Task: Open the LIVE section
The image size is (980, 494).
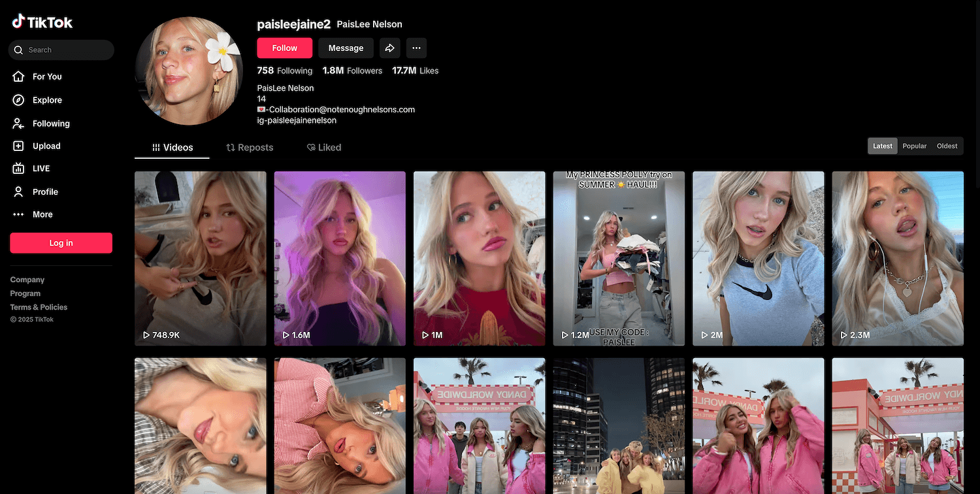Action: 41,169
